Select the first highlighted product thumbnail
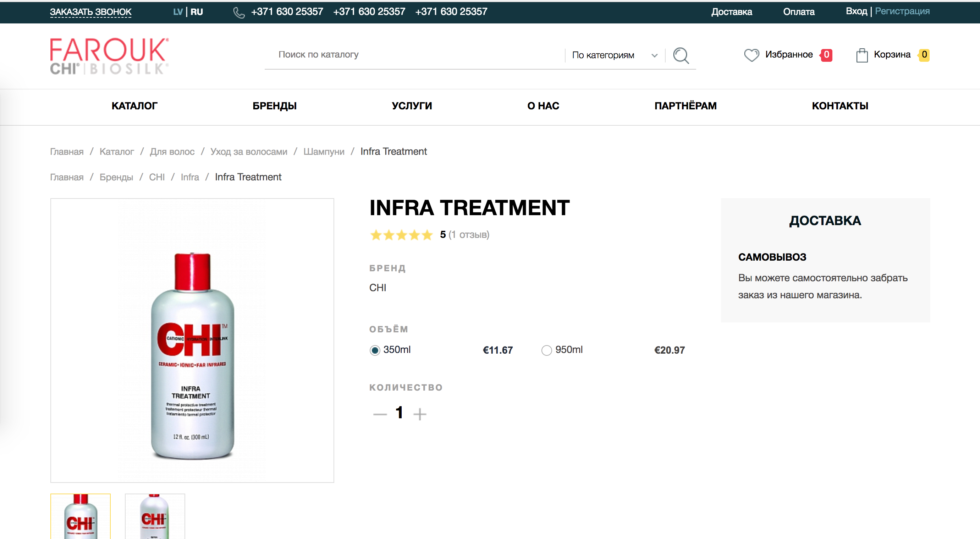The width and height of the screenshot is (980, 539). tap(80, 516)
